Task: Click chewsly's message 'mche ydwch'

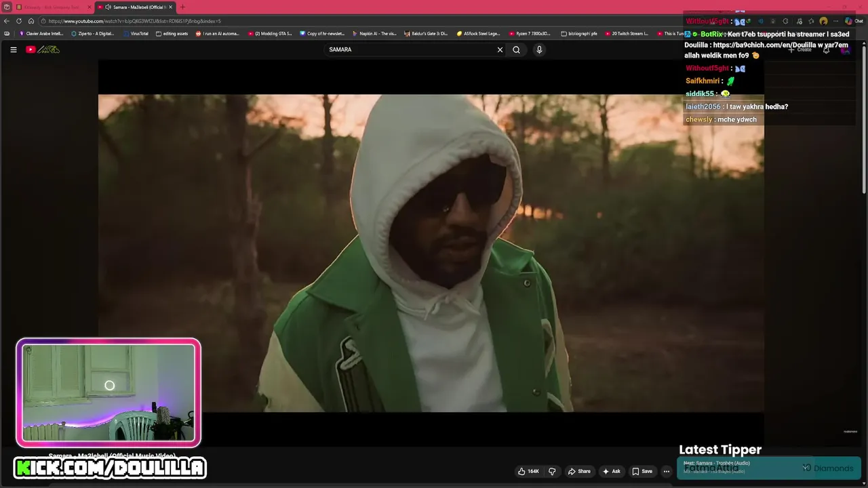Action: (737, 119)
